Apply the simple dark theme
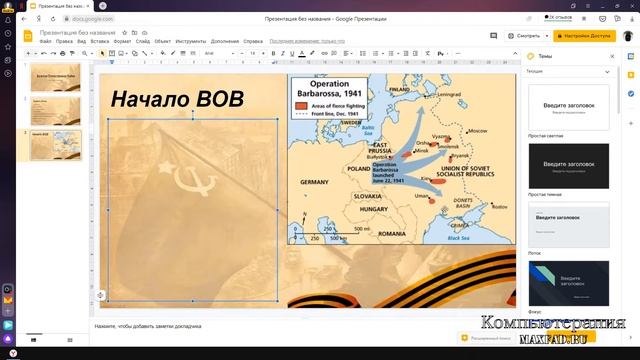Screen dimensions: 640x360 pos(569,166)
